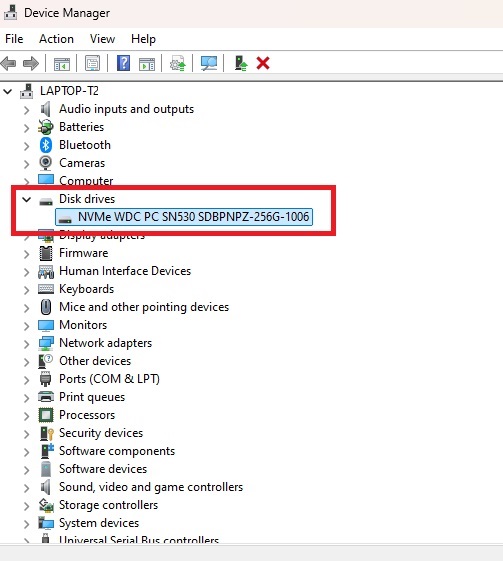Collapse the LAPTOP-T2 root node
This screenshot has width=503, height=561.
click(8, 92)
